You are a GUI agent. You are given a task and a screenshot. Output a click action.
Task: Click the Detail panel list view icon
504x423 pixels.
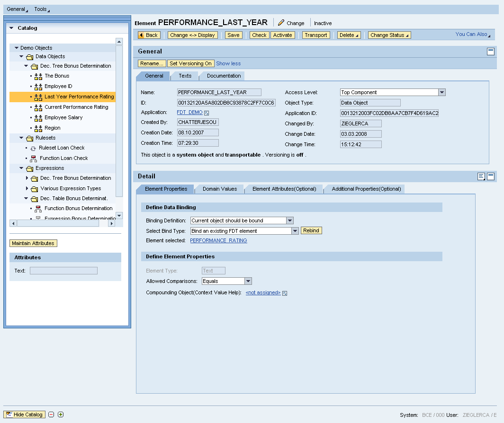pos(481,176)
